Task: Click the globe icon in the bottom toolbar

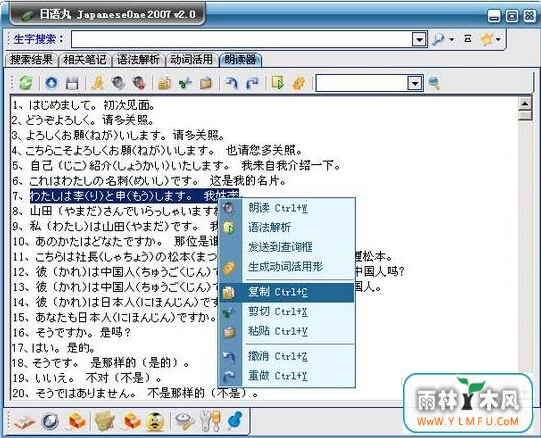Action: pos(50,421)
